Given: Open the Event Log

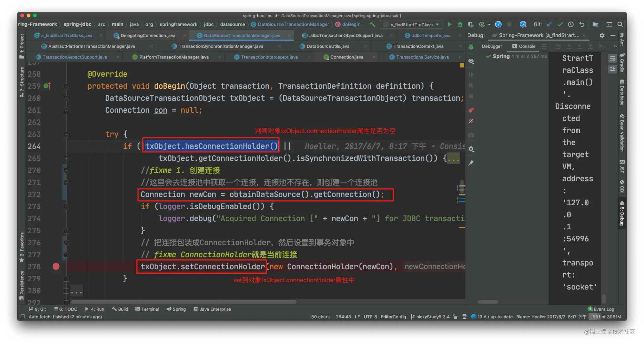Looking at the screenshot, I should pos(601,309).
